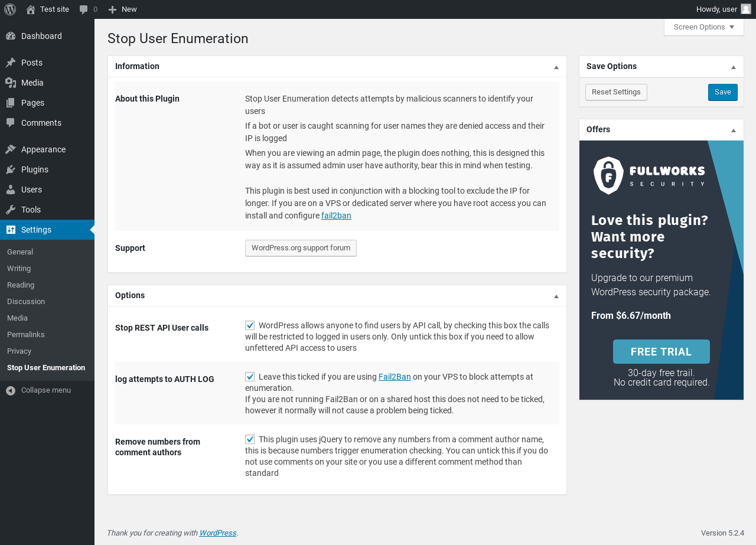Click the home icon beside Test site
The width and height of the screenshot is (756, 545).
(31, 9)
